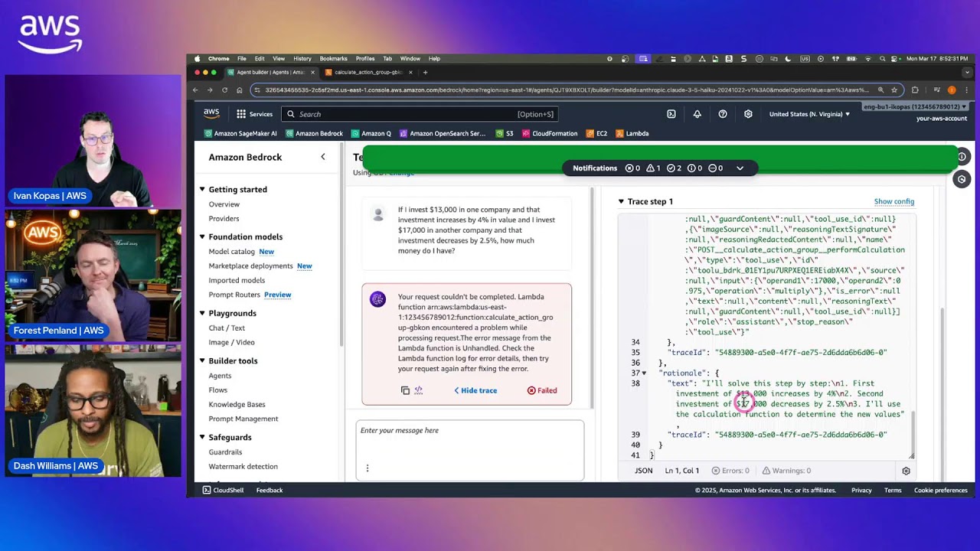Open the Services grid menu
Viewport: 980px width, 551px height.
[255, 114]
